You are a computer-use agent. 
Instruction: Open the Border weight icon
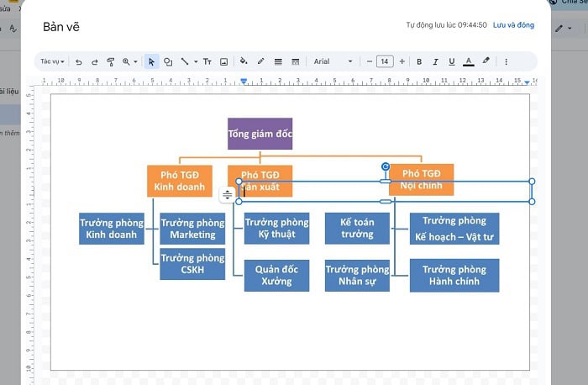click(x=278, y=61)
